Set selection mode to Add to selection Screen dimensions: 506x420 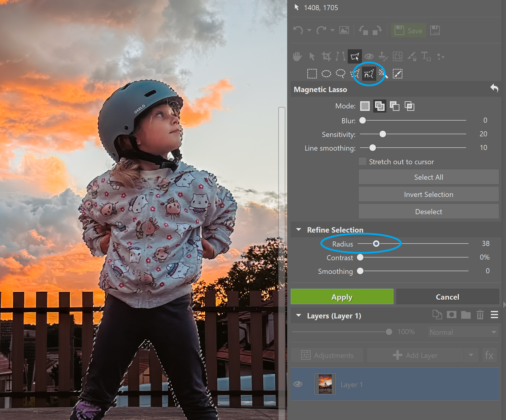(380, 106)
